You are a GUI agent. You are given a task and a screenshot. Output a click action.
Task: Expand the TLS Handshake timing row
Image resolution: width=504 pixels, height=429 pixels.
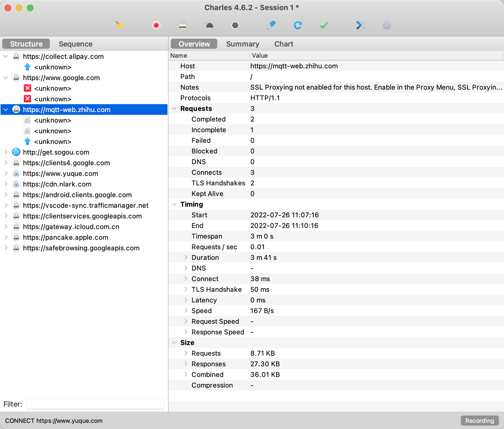186,290
